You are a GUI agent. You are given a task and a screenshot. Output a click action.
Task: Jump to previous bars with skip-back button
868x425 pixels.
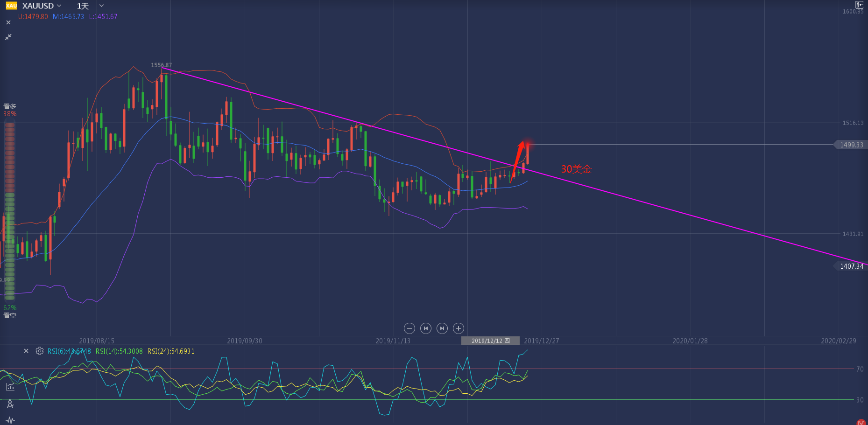tap(426, 328)
